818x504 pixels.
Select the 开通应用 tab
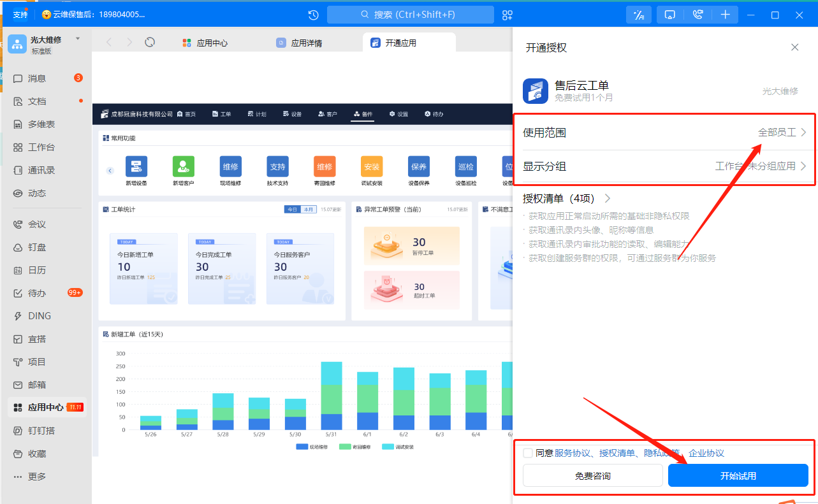coord(409,43)
